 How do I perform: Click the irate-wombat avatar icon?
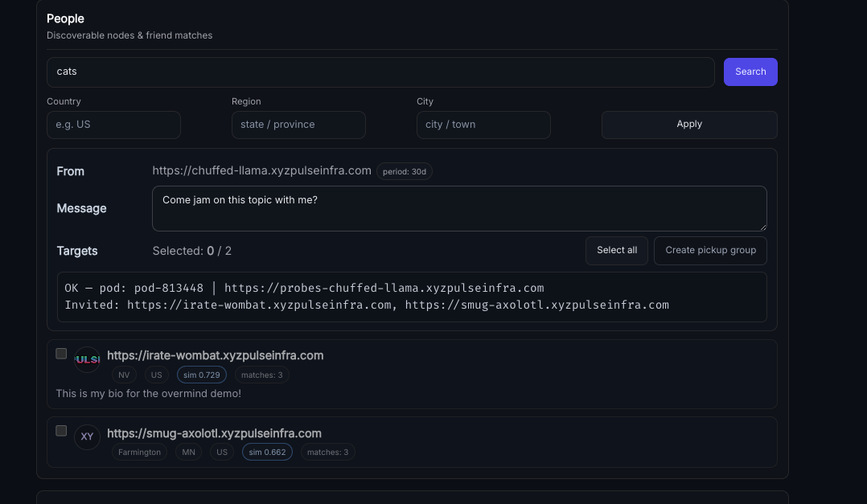coord(87,359)
